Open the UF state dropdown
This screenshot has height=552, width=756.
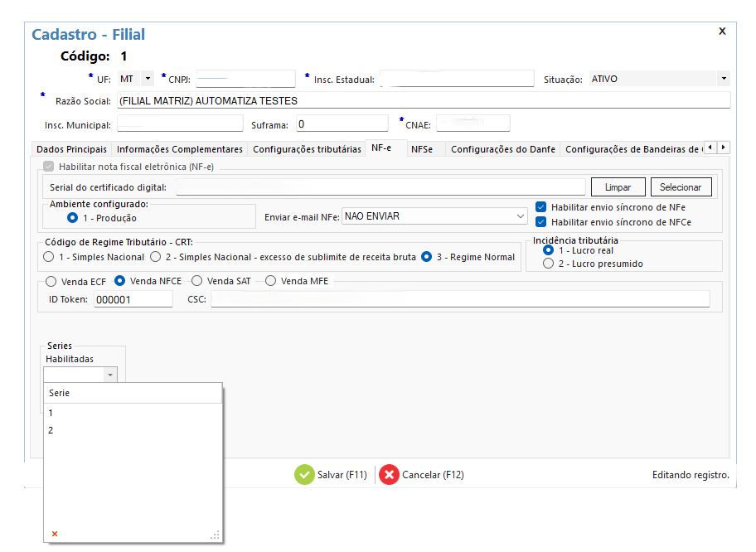point(148,79)
